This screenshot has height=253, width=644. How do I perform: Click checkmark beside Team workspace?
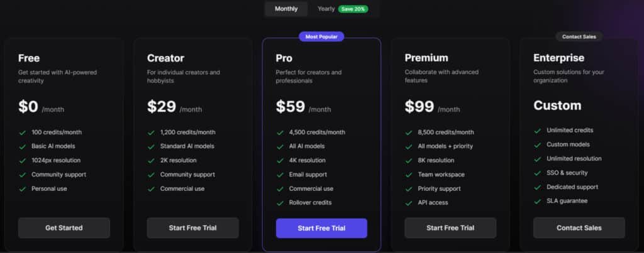[x=409, y=175]
